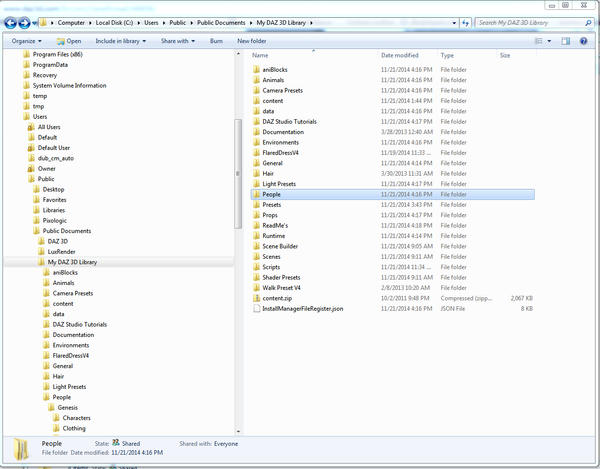This screenshot has height=469, width=600.
Task: Open the Share with dropdown
Action: pyautogui.click(x=178, y=41)
